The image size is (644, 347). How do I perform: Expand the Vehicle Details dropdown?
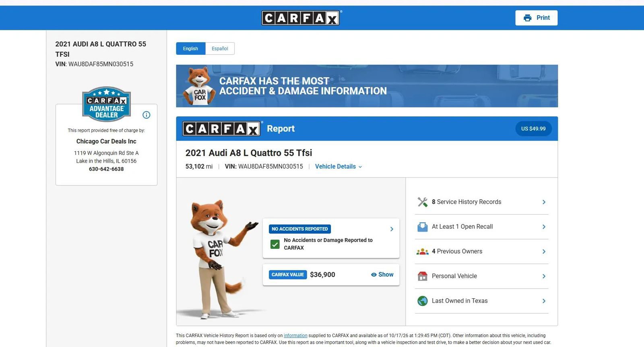pyautogui.click(x=339, y=166)
